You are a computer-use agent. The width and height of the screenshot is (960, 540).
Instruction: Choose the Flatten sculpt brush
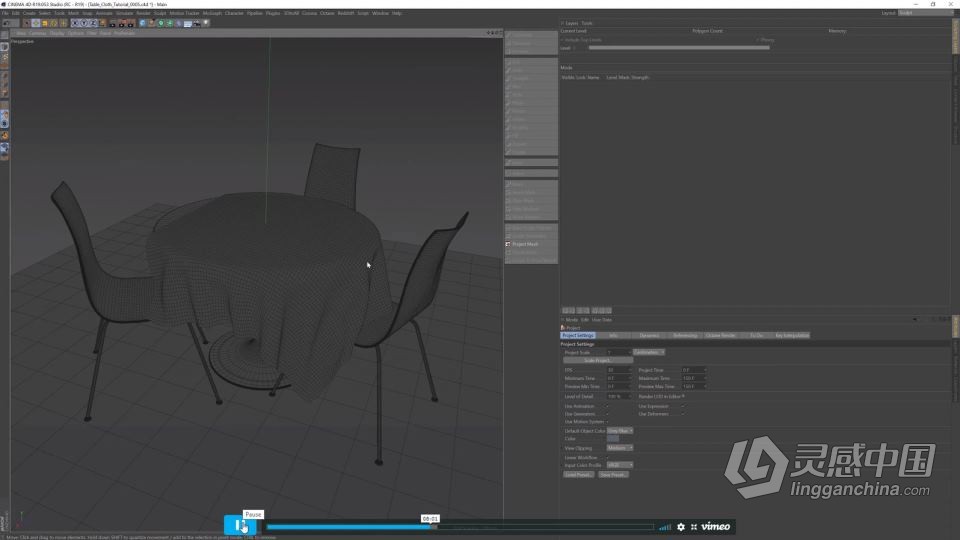pos(531,111)
